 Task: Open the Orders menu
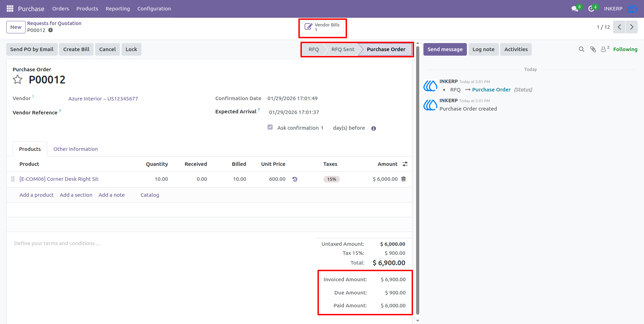[x=60, y=9]
